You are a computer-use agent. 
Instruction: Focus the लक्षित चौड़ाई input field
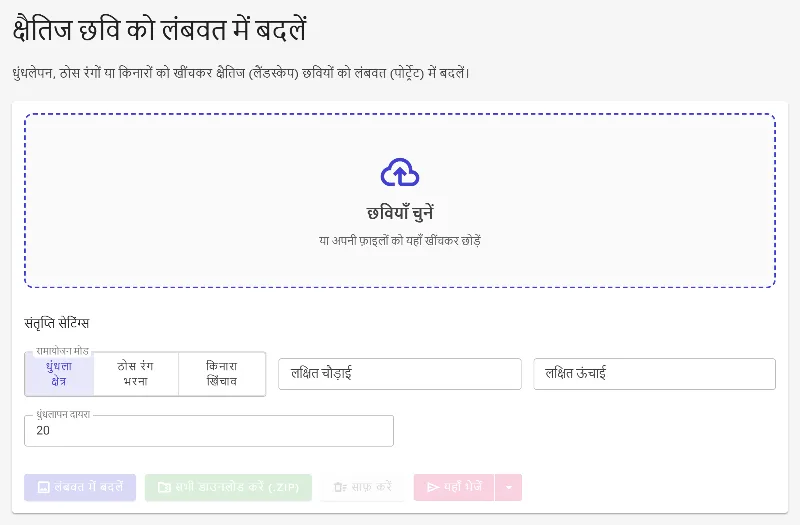coord(400,374)
